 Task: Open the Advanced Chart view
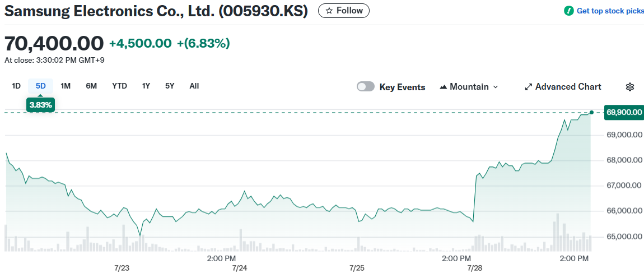click(563, 87)
